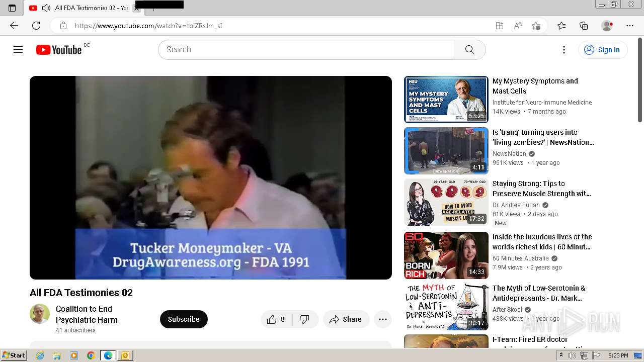The height and width of the screenshot is (362, 644).
Task: Open title The Myth of Low-Serotonin & Antidepressants
Action: [539, 293]
